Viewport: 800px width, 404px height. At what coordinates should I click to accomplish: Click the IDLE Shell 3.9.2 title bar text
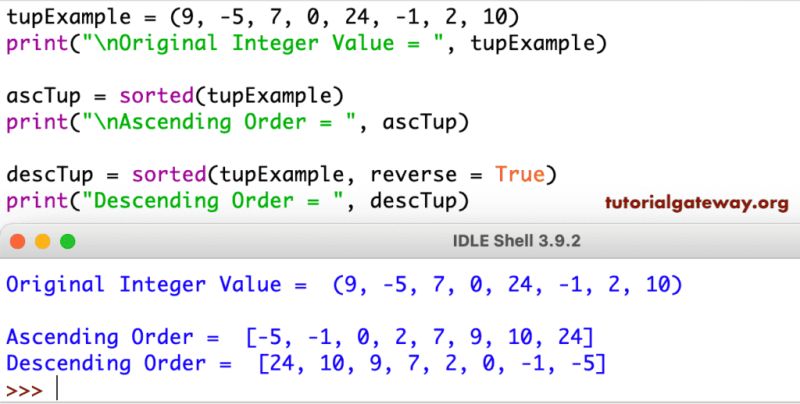pos(516,241)
